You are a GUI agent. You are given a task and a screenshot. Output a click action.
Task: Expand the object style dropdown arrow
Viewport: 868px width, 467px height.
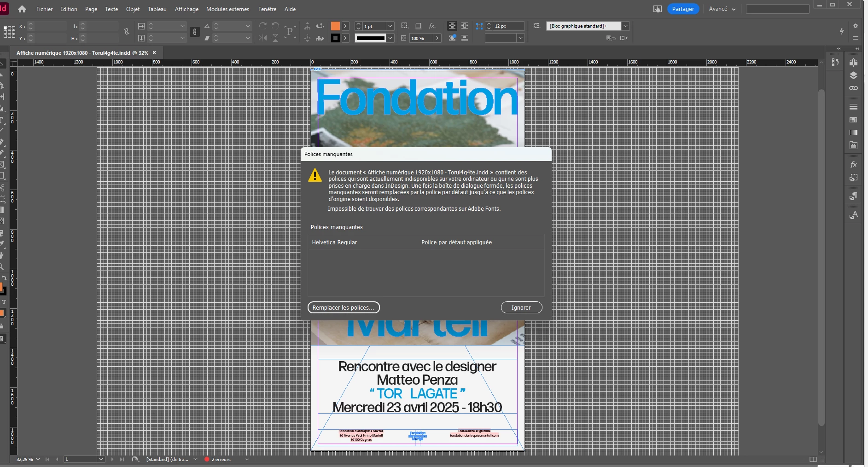pyautogui.click(x=625, y=26)
